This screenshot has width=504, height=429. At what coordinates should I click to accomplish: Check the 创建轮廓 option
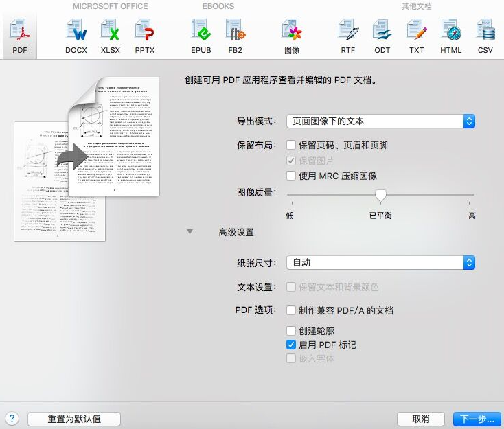[291, 331]
